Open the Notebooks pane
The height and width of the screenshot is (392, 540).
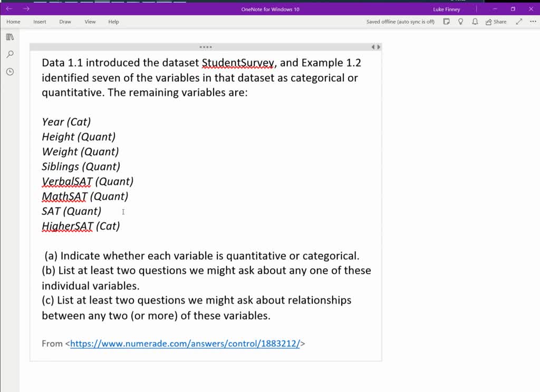point(9,37)
